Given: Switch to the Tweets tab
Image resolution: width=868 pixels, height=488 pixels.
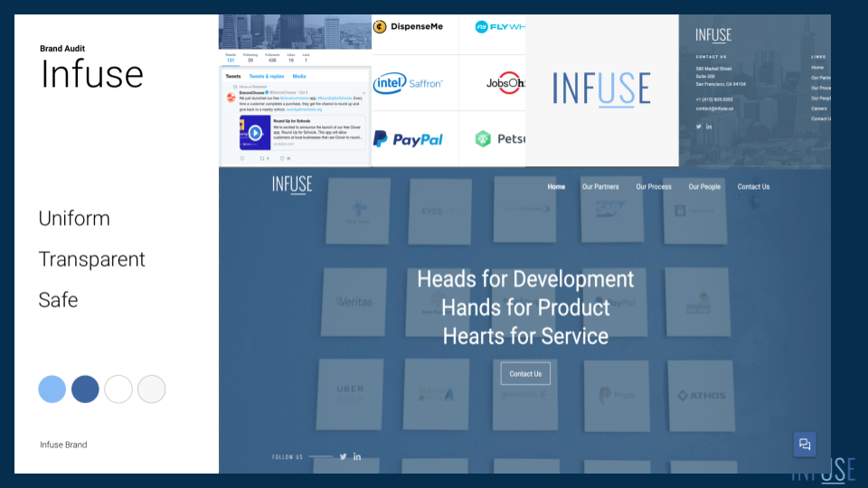Looking at the screenshot, I should pos(233,76).
